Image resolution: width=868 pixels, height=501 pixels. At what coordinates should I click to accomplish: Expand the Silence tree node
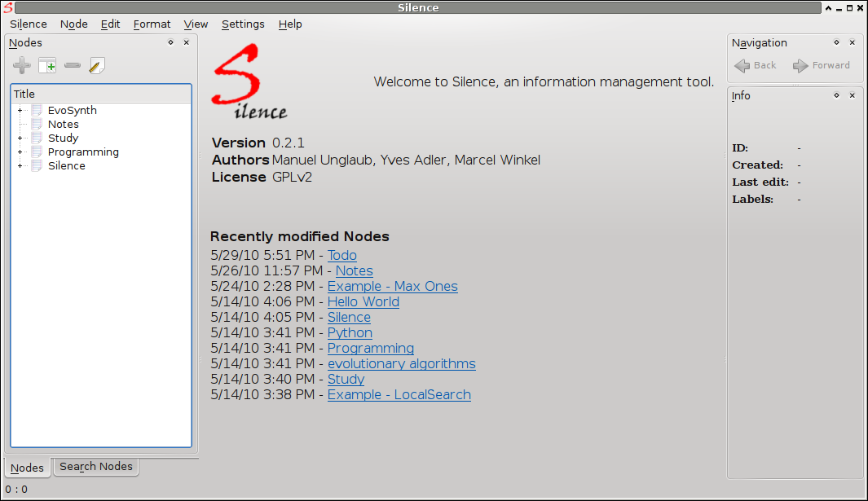(x=20, y=165)
